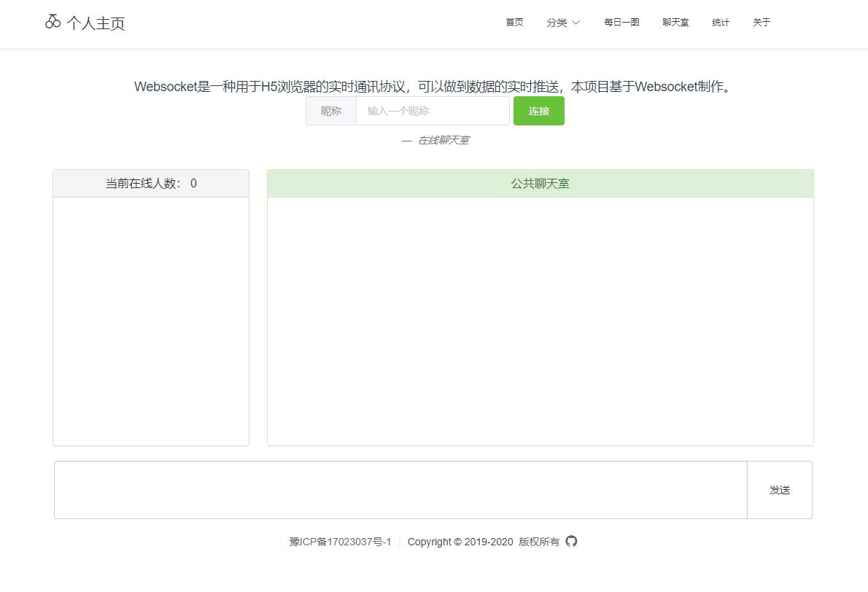Screen dimensions: 868x592
Task: Click the cherry logo icon
Action: (x=53, y=22)
